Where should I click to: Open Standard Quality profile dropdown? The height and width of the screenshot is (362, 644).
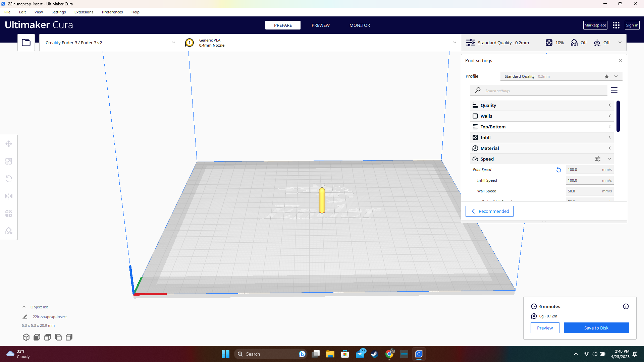click(x=561, y=76)
